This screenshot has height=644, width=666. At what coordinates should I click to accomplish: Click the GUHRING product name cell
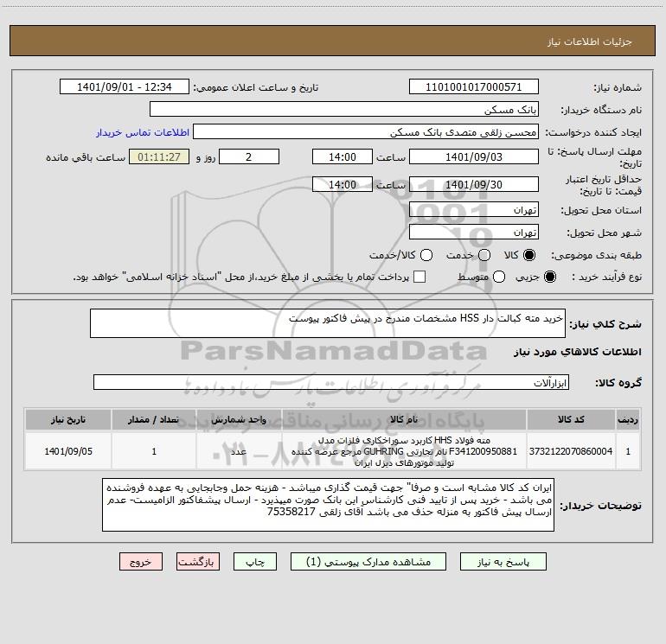[x=404, y=451]
